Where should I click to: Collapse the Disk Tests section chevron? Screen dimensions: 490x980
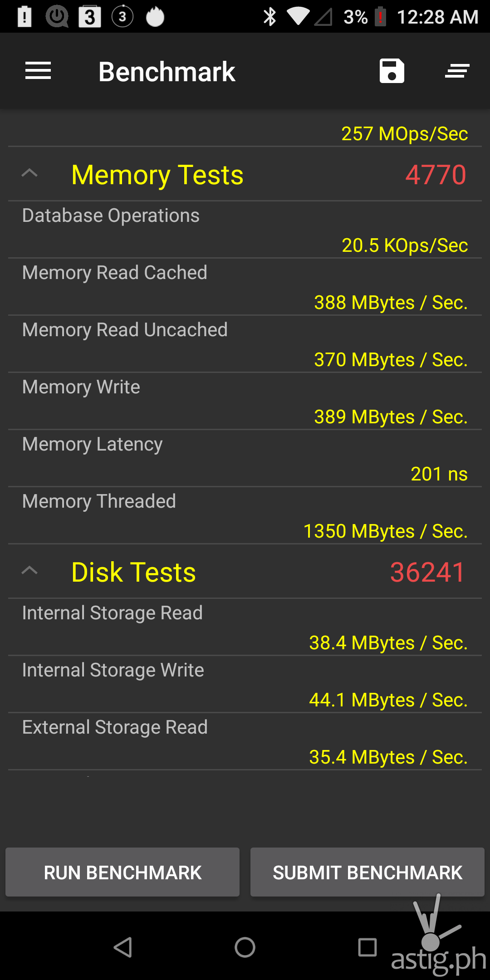29,571
